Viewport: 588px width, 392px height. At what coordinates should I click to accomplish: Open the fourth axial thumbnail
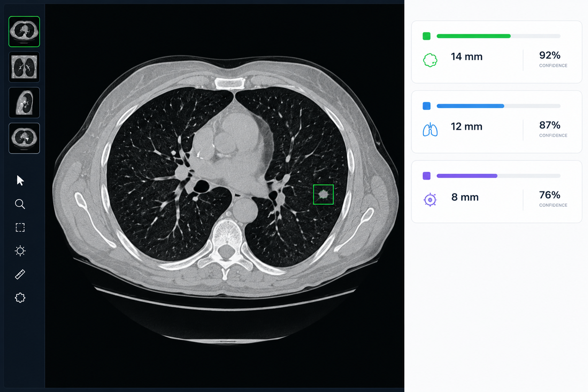coord(24,138)
